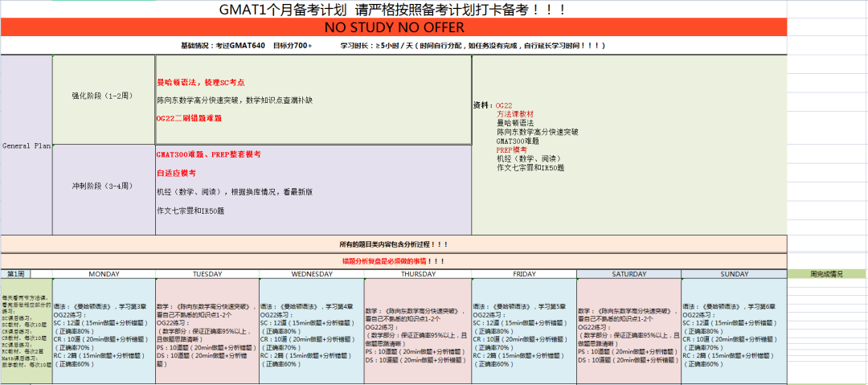The height and width of the screenshot is (385, 868).
Task: Select the 资料 materials list cell
Action: click(628, 145)
